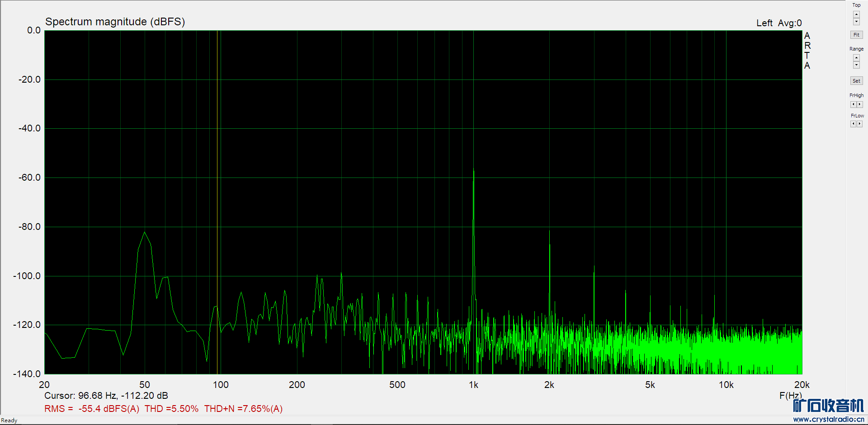Click FrHigh left arrow
Screen dimensions: 868x425
[853, 104]
